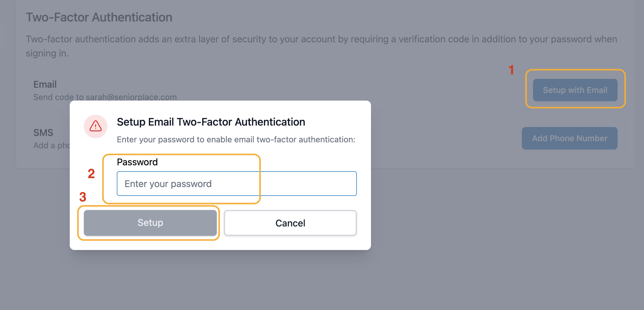644x310 pixels.
Task: Click the Add Phone Number button
Action: (570, 138)
